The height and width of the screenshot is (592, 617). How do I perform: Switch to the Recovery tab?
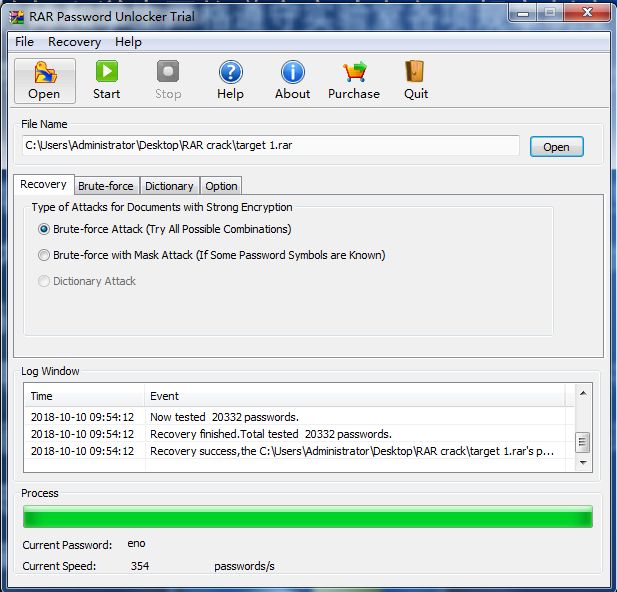pos(43,184)
